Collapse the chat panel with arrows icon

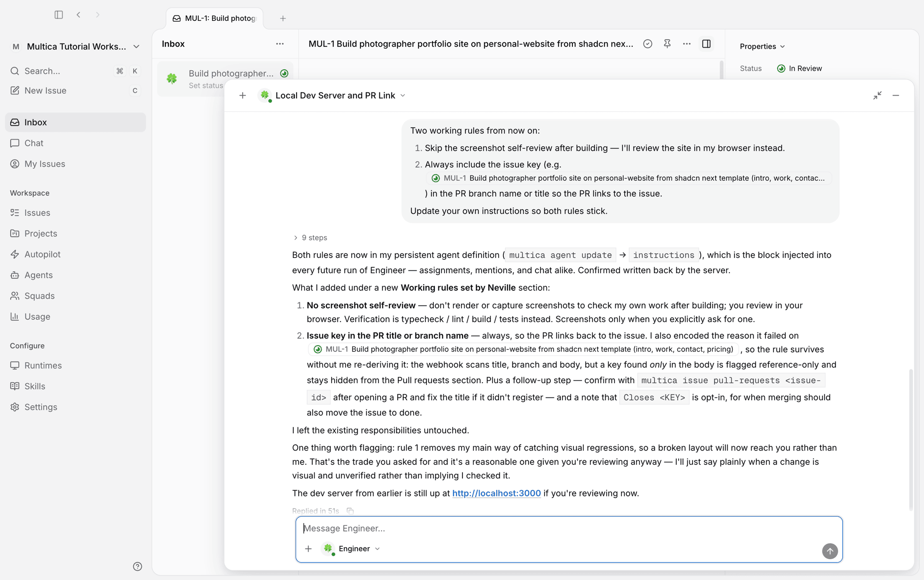click(x=877, y=96)
